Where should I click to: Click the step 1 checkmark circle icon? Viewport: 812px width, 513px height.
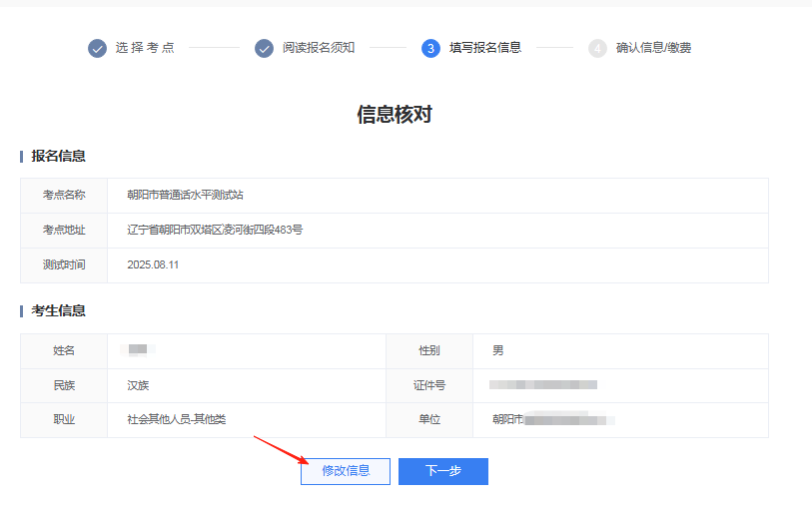[97, 48]
